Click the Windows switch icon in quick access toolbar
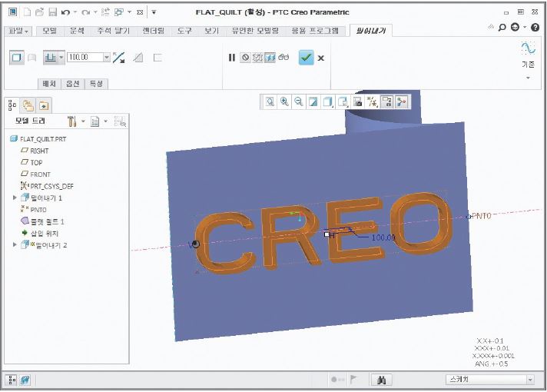 pos(119,12)
